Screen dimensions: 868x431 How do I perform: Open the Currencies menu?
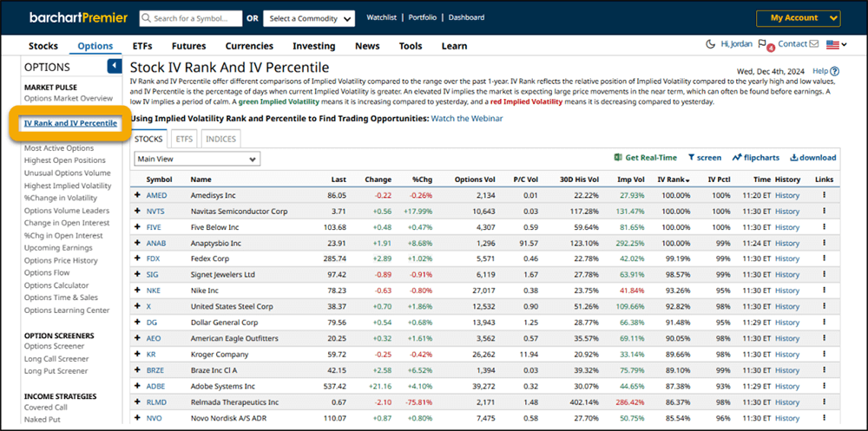coord(249,46)
